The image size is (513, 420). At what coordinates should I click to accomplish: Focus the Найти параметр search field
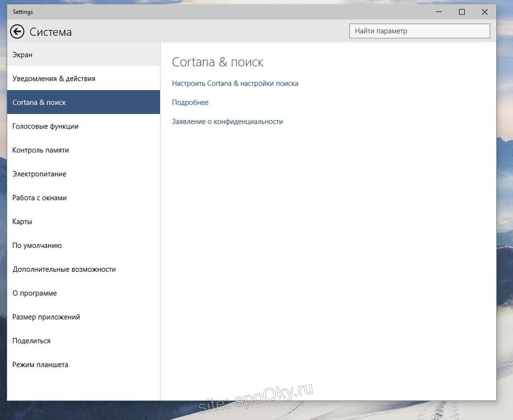point(420,31)
